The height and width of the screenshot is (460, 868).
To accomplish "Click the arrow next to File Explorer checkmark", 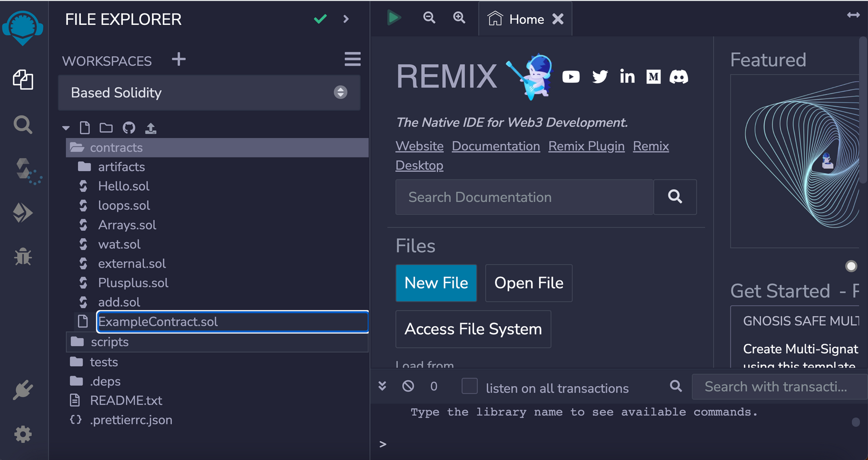I will [346, 19].
